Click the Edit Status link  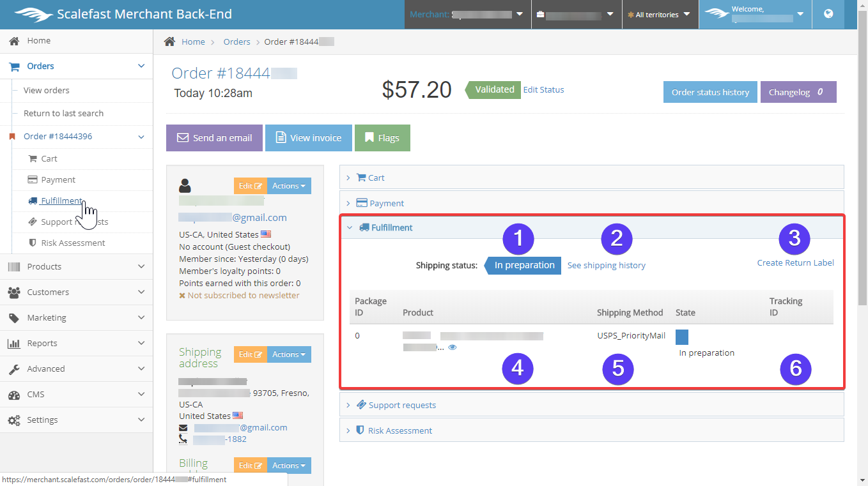pyautogui.click(x=543, y=89)
